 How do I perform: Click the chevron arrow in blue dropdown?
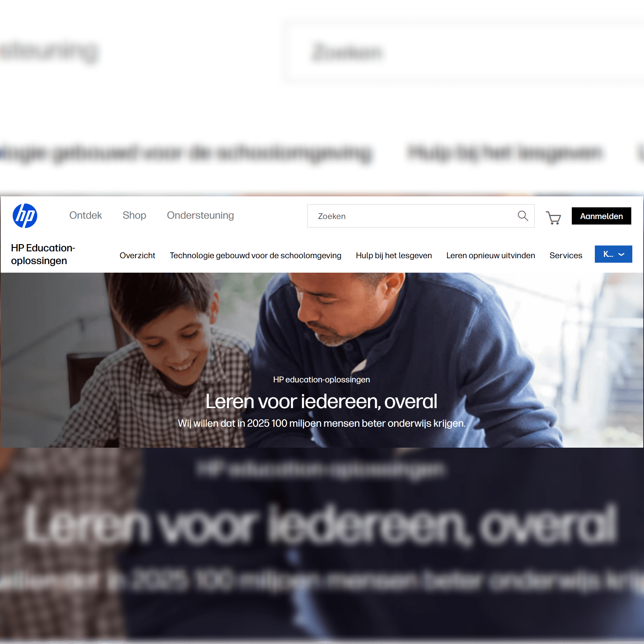[x=621, y=254]
